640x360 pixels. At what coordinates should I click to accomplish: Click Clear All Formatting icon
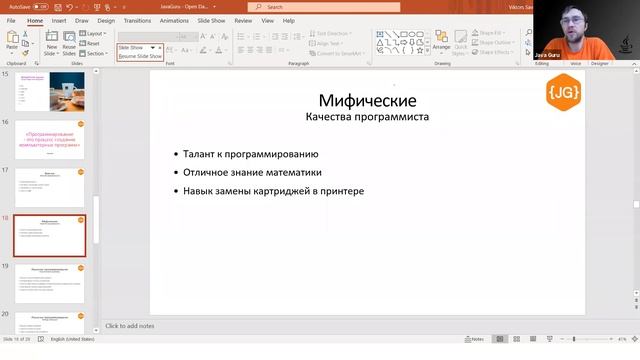(224, 37)
